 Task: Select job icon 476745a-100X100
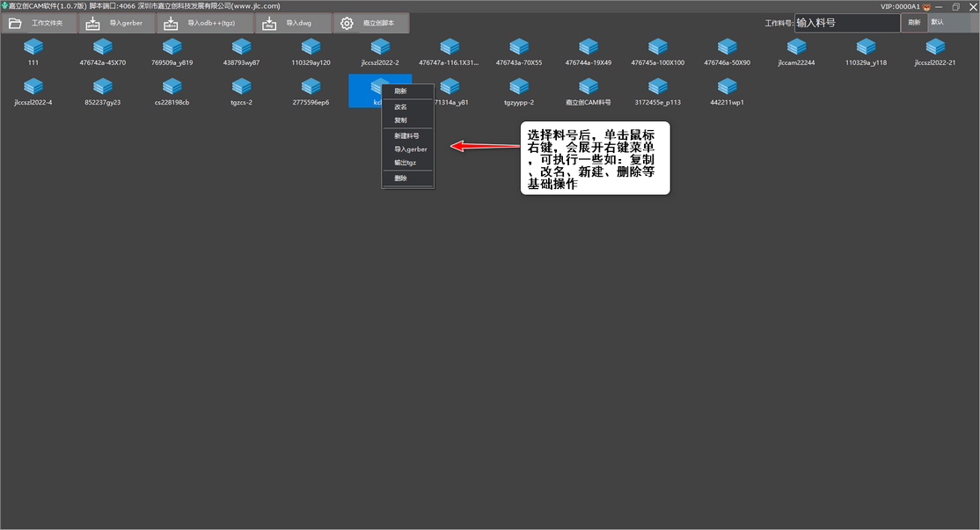click(x=657, y=53)
